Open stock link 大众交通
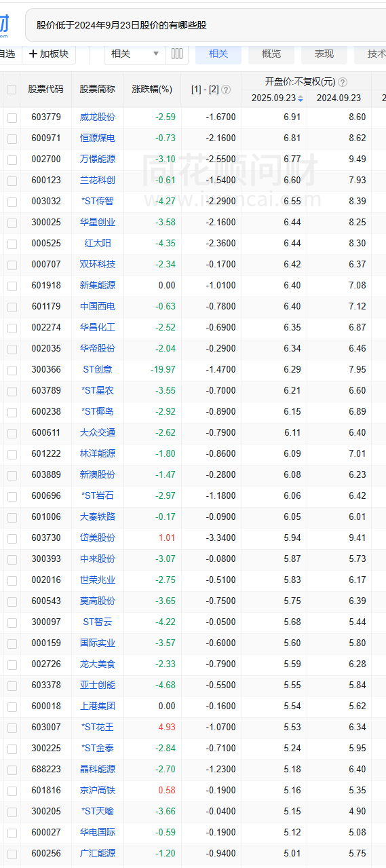 (x=98, y=433)
